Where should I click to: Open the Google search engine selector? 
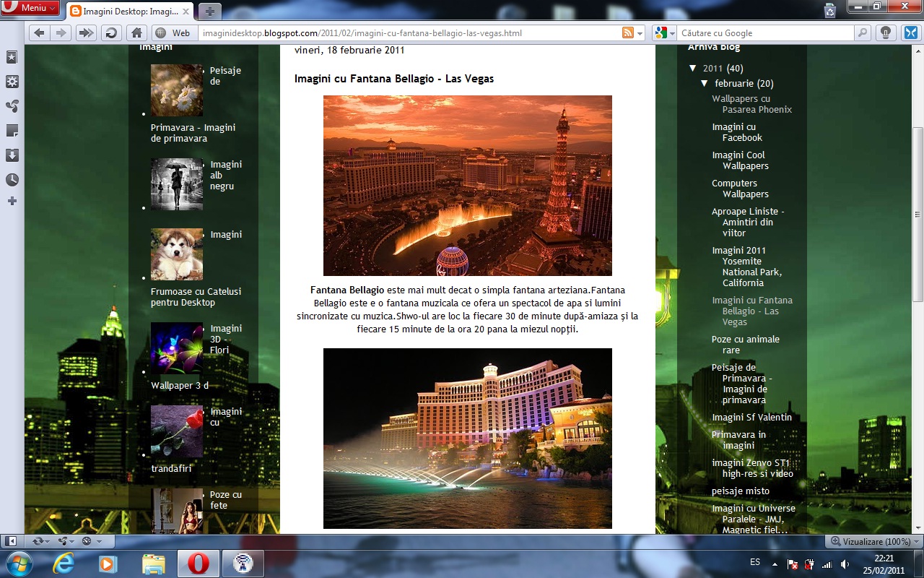coord(664,33)
